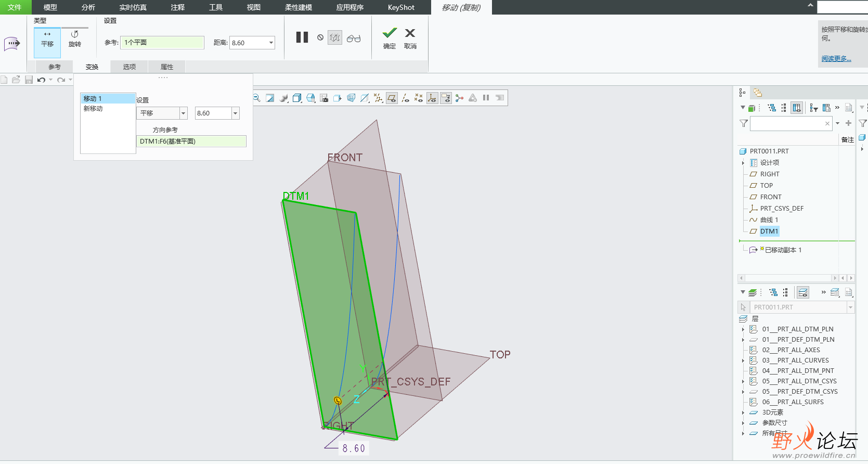Open the model tree filter settings icon
This screenshot has height=464, width=868.
814,108
